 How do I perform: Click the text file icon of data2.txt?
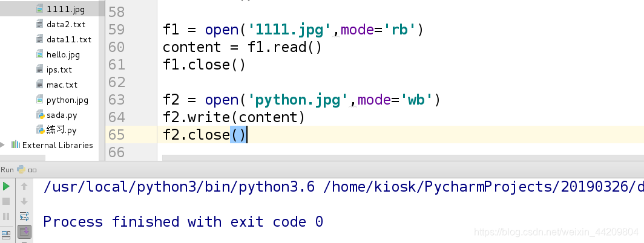[39, 24]
